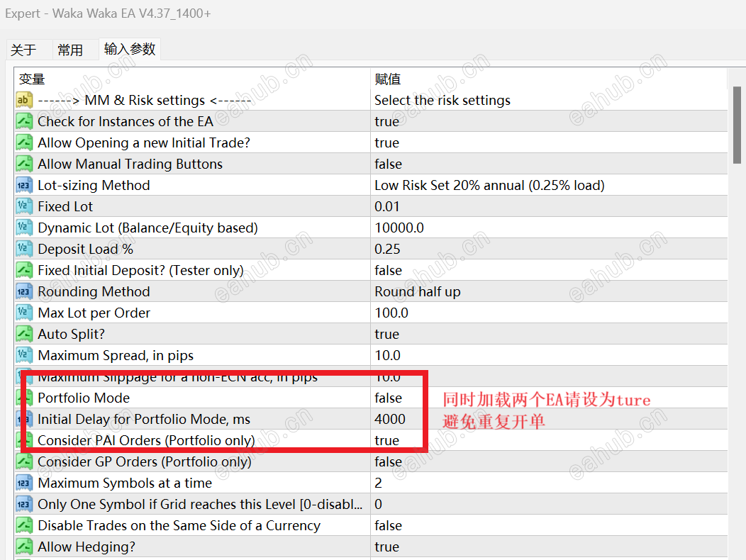Select the Allow Hedging? label
The image size is (746, 560).
tap(86, 547)
